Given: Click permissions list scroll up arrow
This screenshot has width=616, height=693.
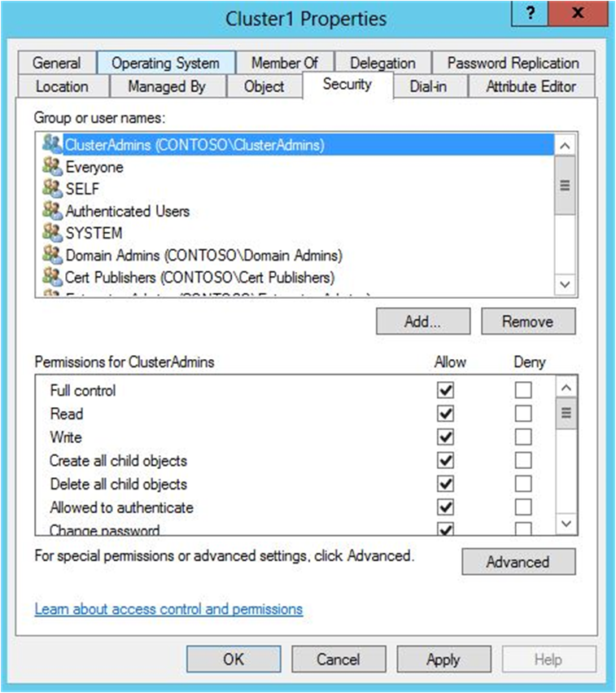Looking at the screenshot, I should [x=566, y=388].
